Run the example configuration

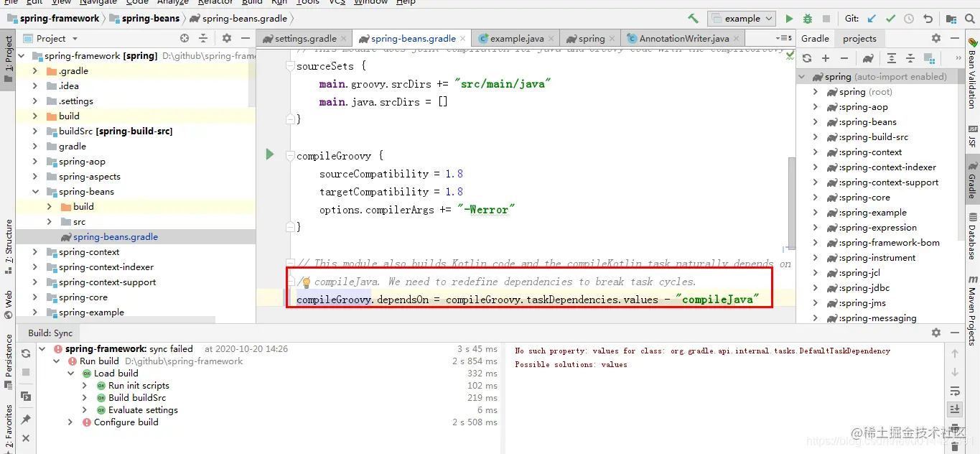pos(790,19)
